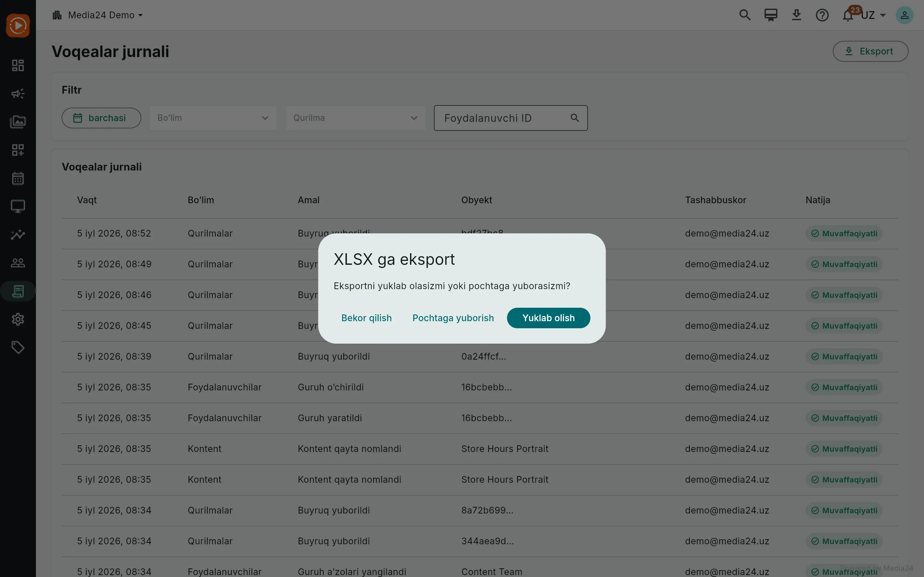Open the help question mark icon
The image size is (924, 577).
[822, 15]
